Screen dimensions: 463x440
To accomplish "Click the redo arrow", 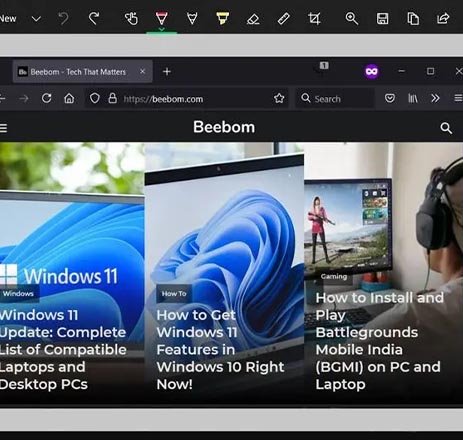I will (94, 18).
